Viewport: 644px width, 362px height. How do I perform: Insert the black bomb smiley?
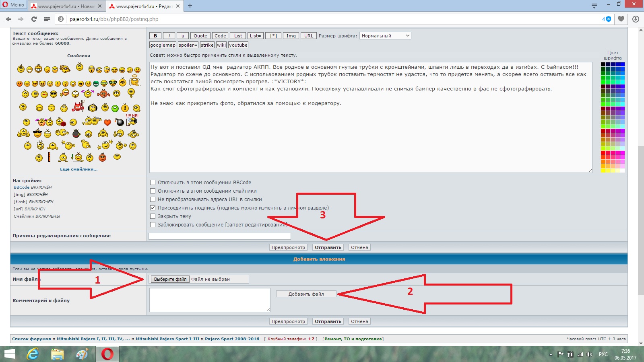coord(120,122)
